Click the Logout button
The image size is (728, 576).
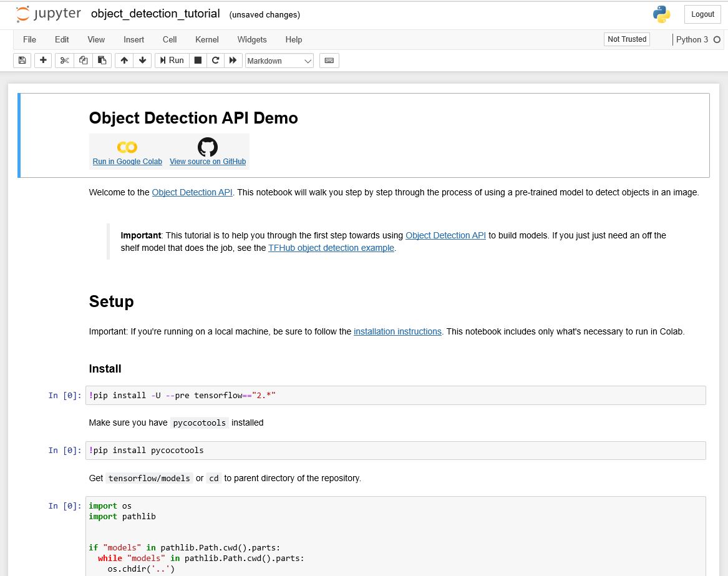point(702,14)
